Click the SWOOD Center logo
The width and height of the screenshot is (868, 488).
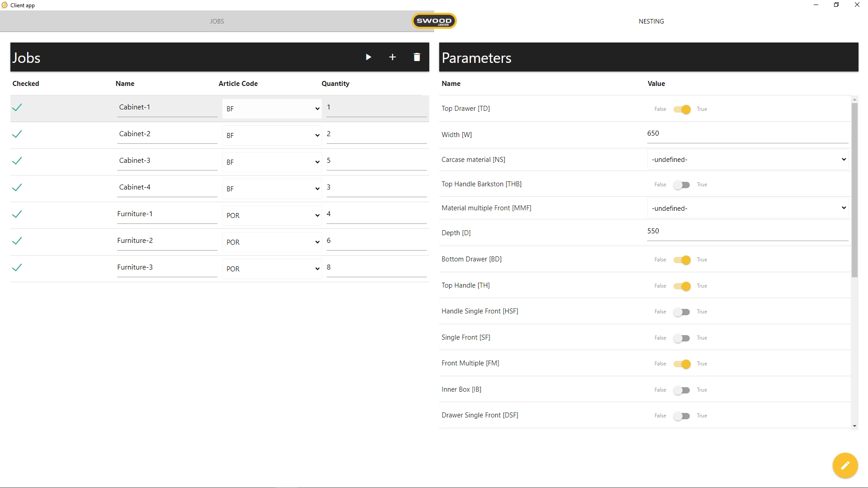click(x=434, y=21)
